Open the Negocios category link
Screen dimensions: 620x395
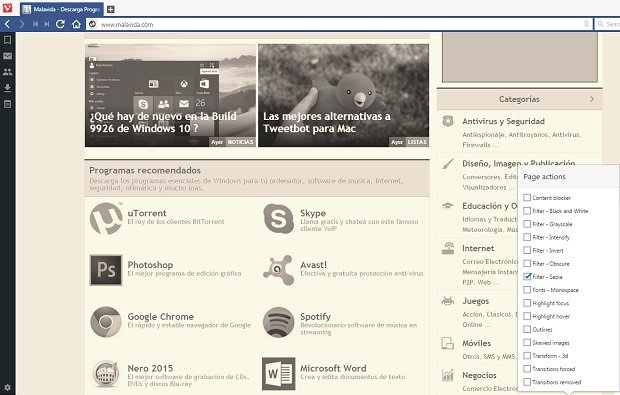pos(479,375)
